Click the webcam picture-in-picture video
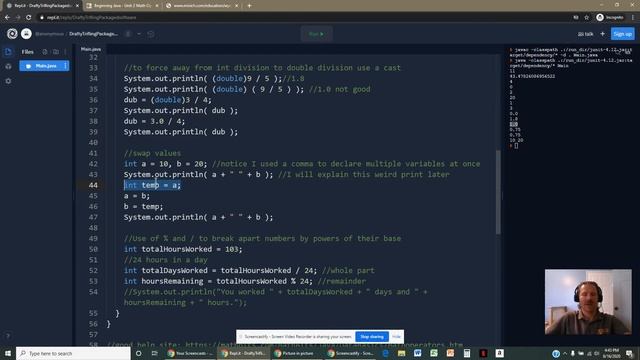 pyautogui.click(x=588, y=302)
